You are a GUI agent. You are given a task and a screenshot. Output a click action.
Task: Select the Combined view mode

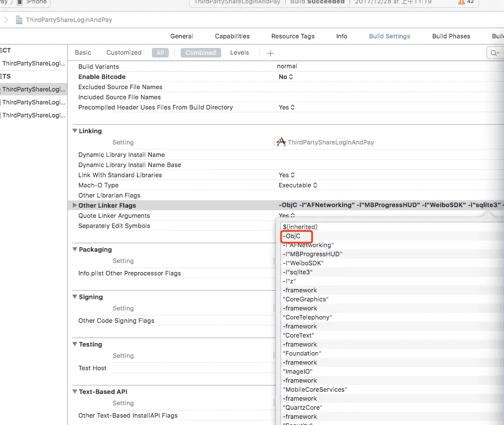click(x=200, y=52)
